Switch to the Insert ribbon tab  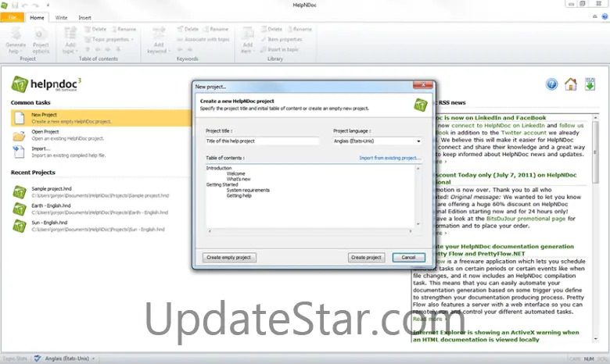coord(84,17)
